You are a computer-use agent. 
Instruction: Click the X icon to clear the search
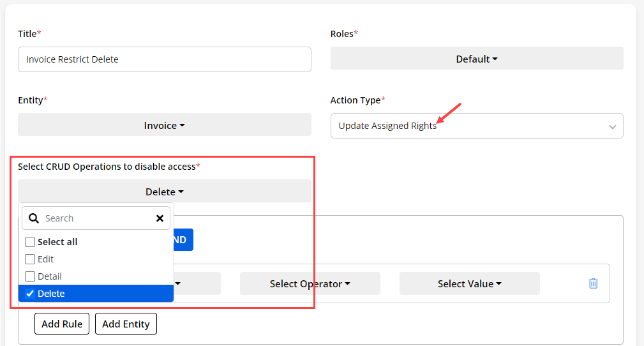pos(160,218)
